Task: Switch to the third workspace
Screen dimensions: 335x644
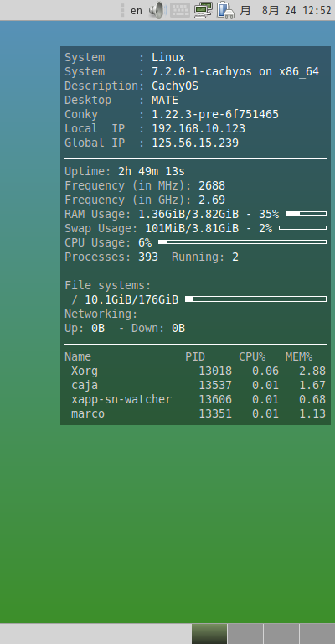Action: pos(281,634)
